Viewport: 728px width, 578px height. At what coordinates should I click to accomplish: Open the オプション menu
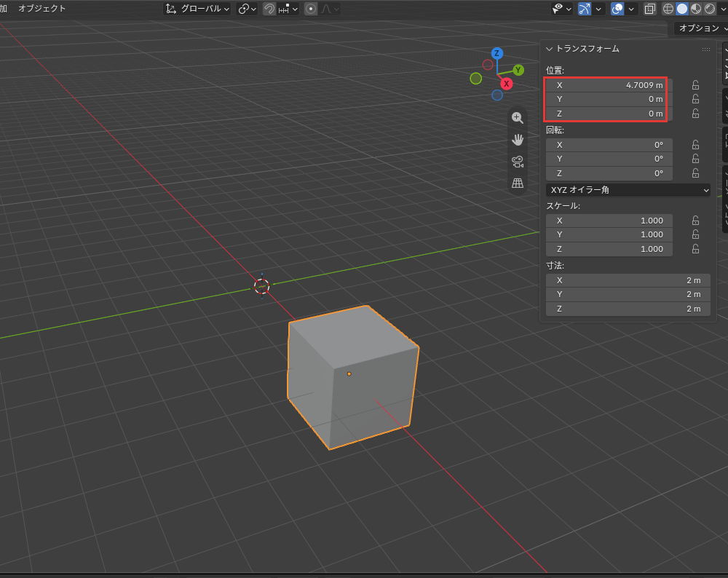pos(701,28)
